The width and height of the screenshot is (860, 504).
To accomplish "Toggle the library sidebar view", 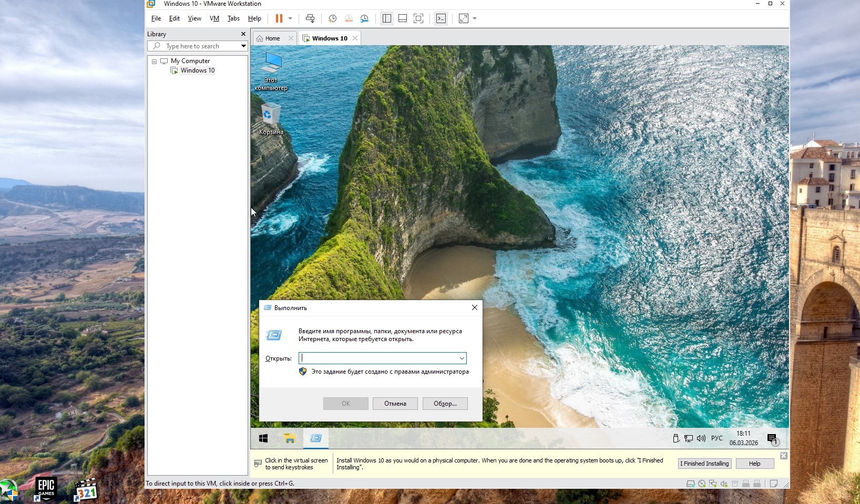I will click(x=387, y=18).
